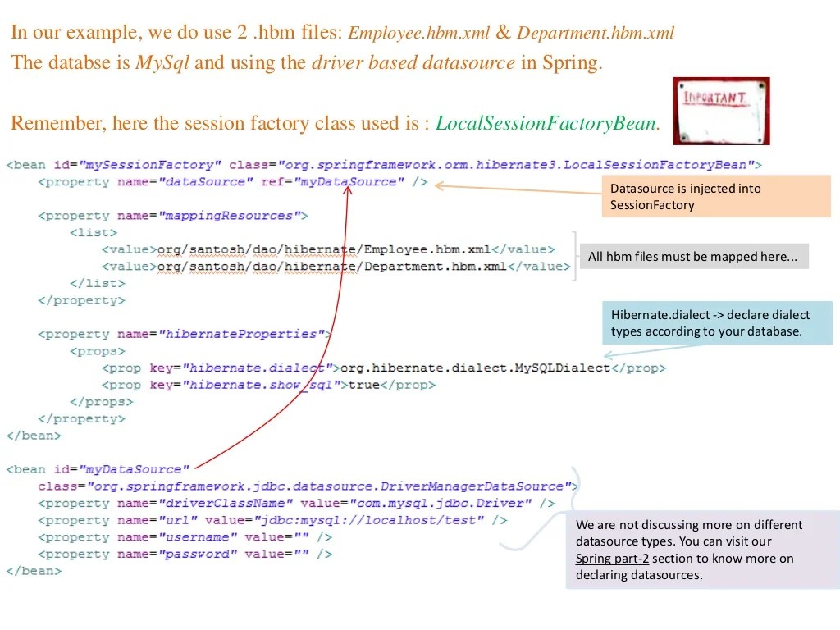The height and width of the screenshot is (630, 840).
Task: Click the "username" property name
Action: [x=198, y=537]
